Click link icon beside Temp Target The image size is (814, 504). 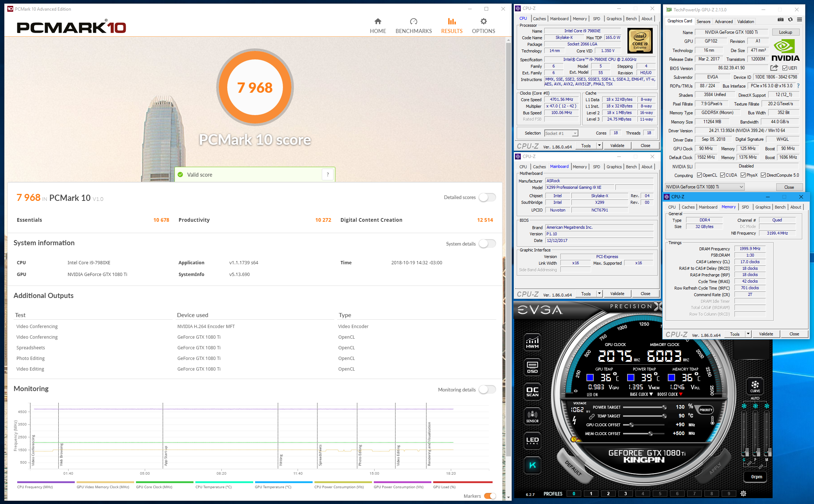coord(592,416)
